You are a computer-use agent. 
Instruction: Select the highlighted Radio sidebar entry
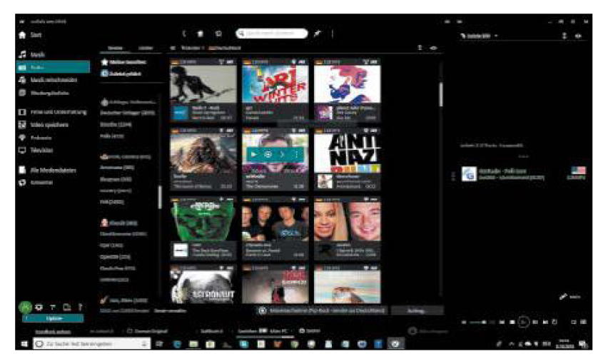pyautogui.click(x=53, y=67)
